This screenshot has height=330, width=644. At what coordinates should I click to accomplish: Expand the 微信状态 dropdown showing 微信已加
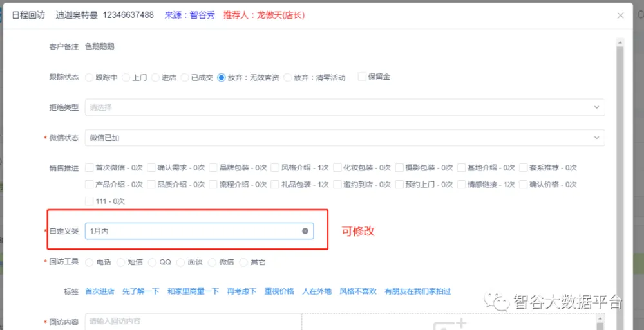(345, 138)
